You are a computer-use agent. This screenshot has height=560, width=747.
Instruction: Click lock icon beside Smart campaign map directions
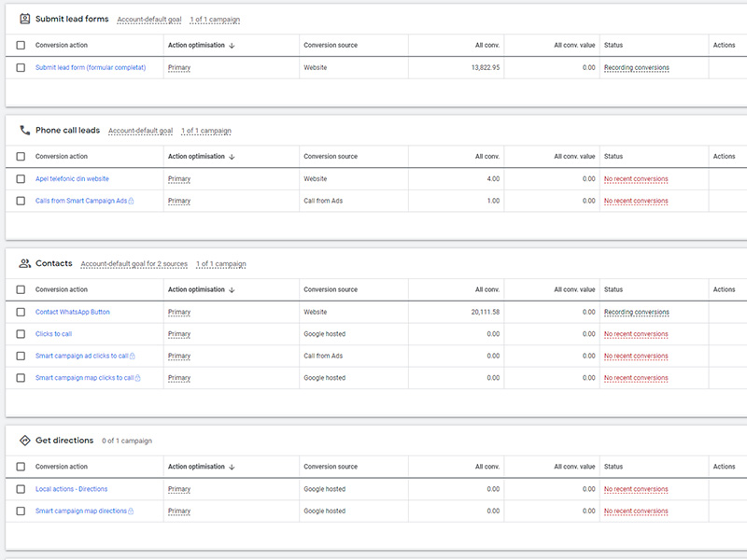tap(131, 511)
